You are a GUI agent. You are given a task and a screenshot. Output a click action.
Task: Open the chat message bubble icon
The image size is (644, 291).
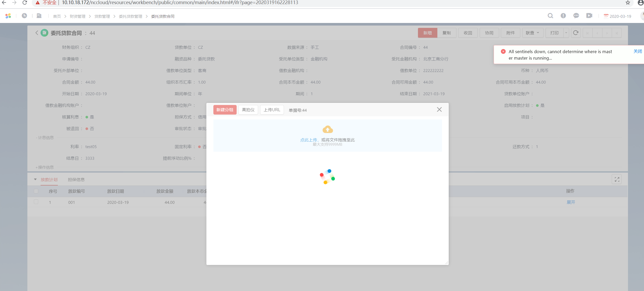[576, 16]
